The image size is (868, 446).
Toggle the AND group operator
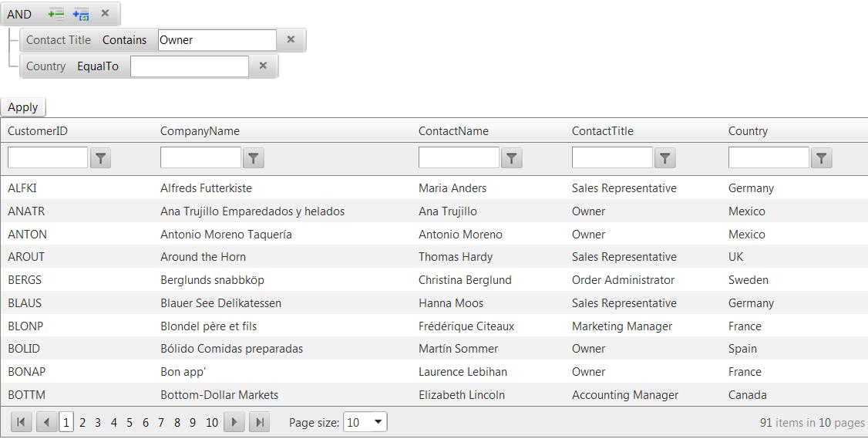[x=19, y=14]
